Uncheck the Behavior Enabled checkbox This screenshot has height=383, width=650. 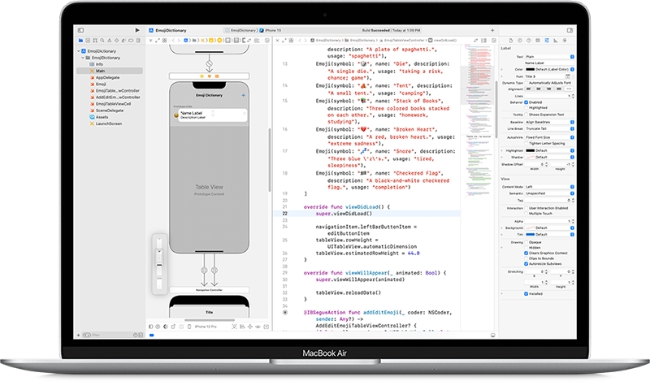tap(526, 102)
